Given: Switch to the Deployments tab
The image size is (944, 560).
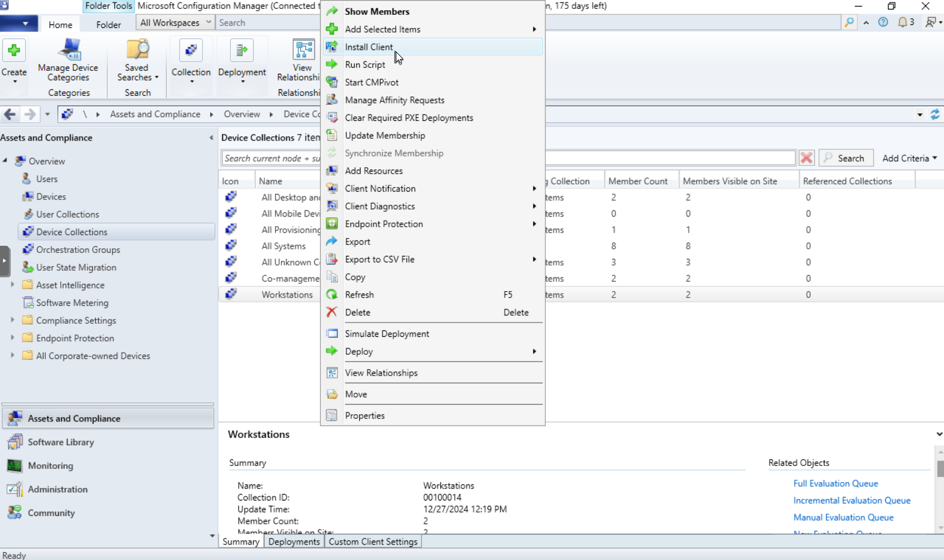Looking at the screenshot, I should point(294,542).
